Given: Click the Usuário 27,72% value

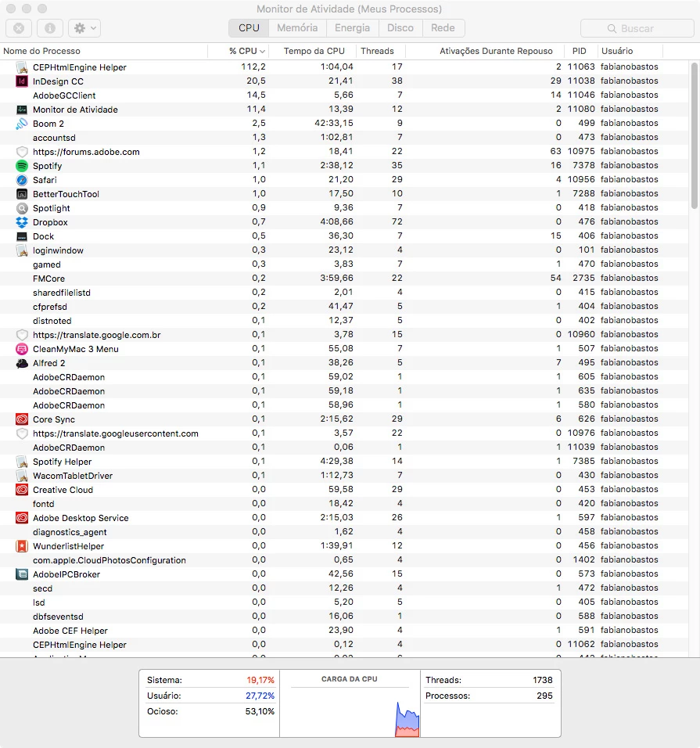Looking at the screenshot, I should (x=260, y=696).
